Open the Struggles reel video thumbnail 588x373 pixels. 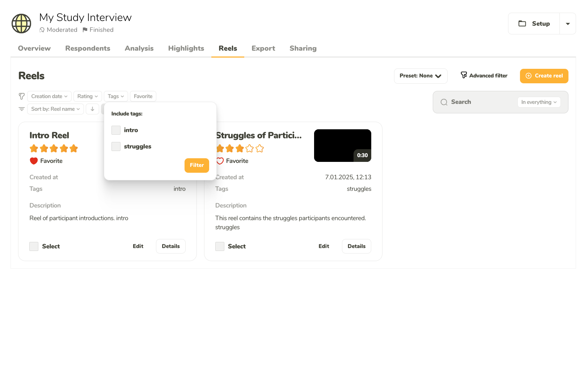[343, 146]
